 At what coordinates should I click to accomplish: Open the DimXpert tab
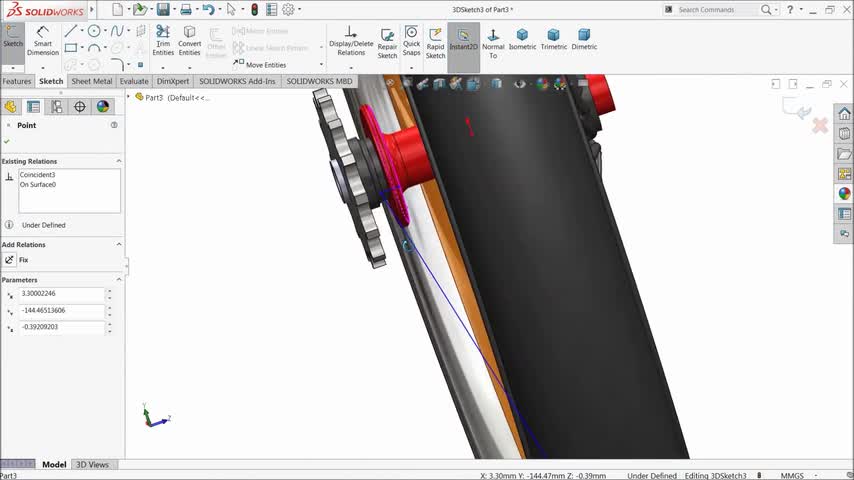tap(173, 81)
